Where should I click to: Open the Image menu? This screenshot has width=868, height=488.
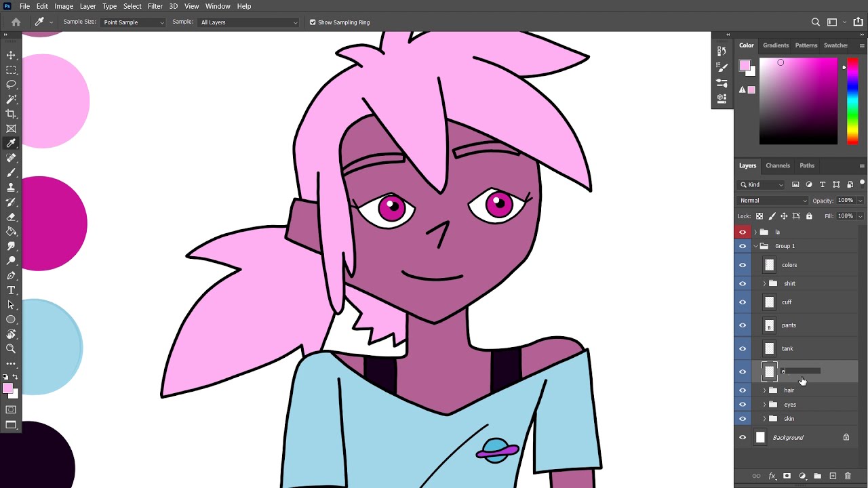64,6
